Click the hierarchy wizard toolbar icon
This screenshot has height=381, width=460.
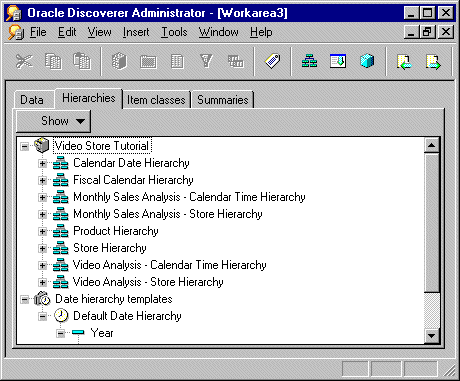[x=310, y=62]
